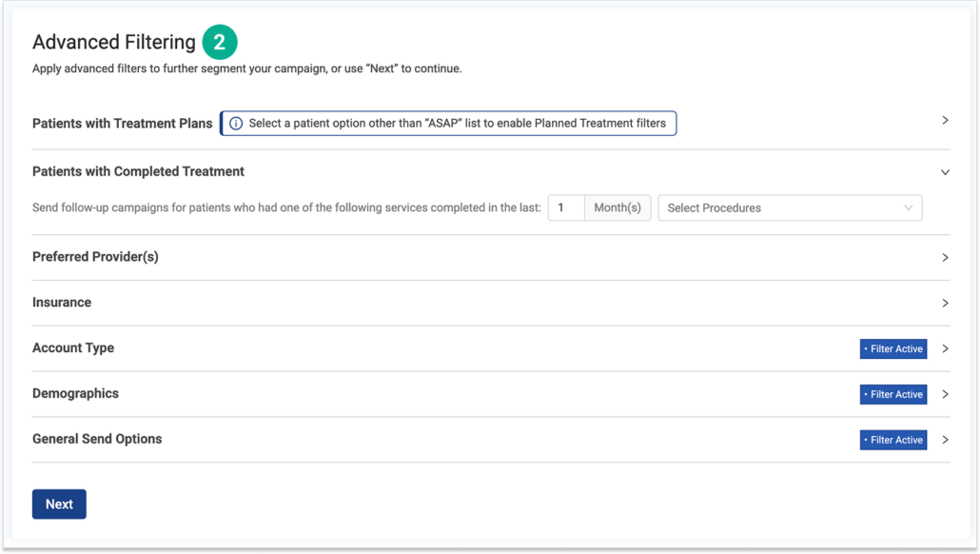Open the Patients with Treatment Plans heading
Viewport: 980px width, 554px height.
123,124
